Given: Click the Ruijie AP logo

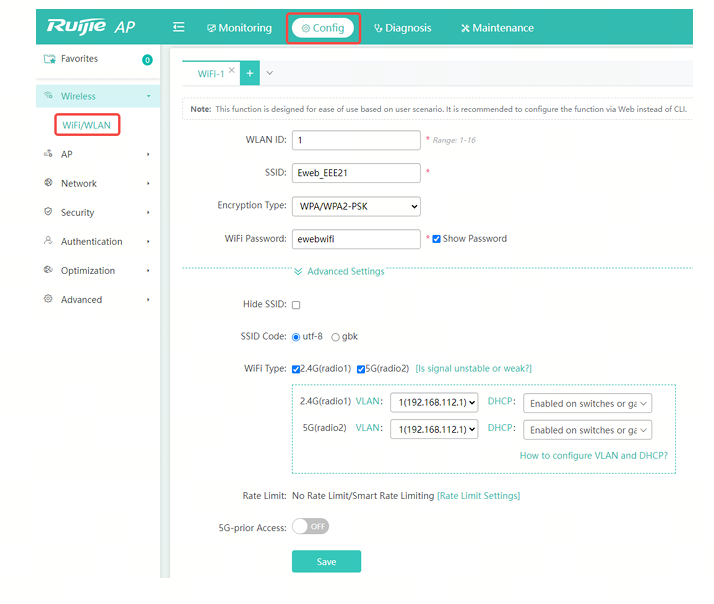Looking at the screenshot, I should pyautogui.click(x=91, y=27).
